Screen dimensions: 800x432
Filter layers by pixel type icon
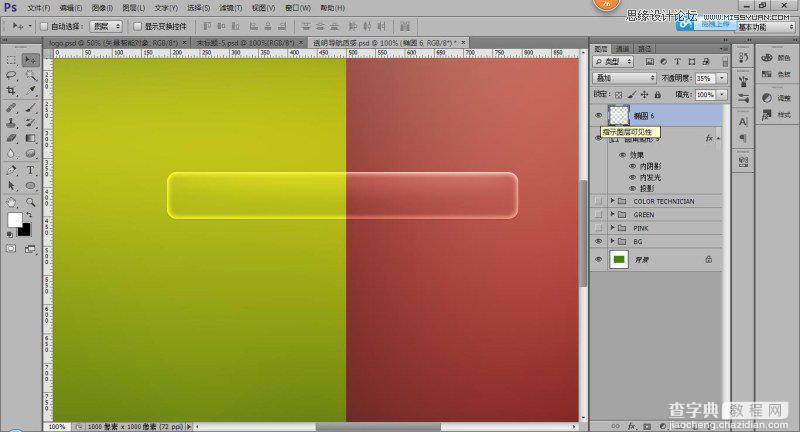[649, 62]
